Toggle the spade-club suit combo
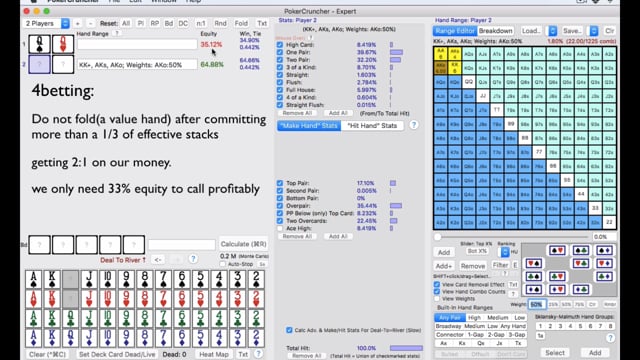Viewport: 640px width, 360px height. pos(581,250)
